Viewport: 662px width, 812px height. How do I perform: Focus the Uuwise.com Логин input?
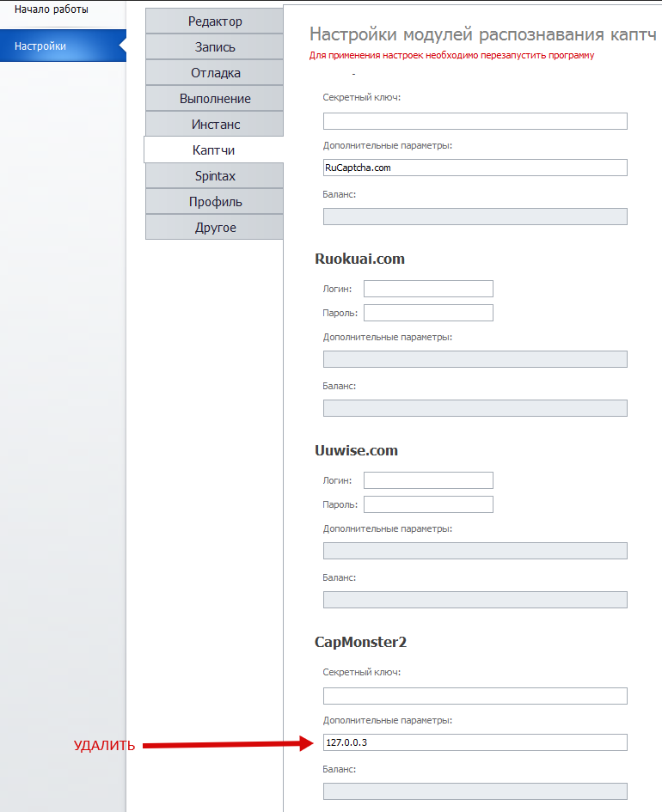428,480
